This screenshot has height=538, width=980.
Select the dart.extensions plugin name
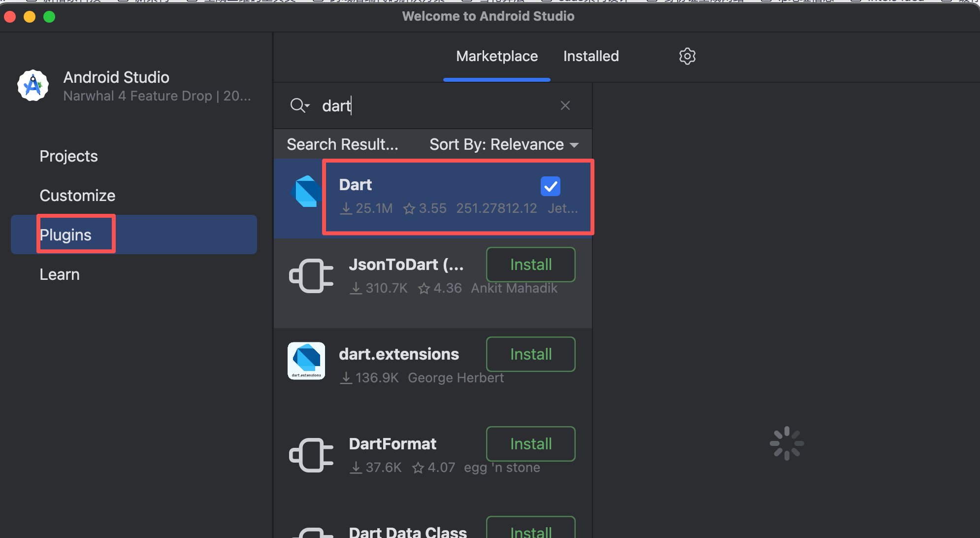pyautogui.click(x=399, y=354)
